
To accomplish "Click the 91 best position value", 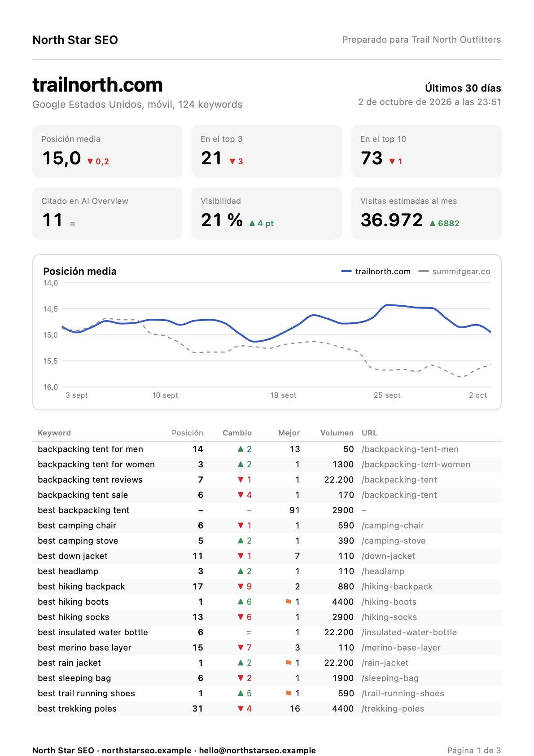I will point(295,510).
